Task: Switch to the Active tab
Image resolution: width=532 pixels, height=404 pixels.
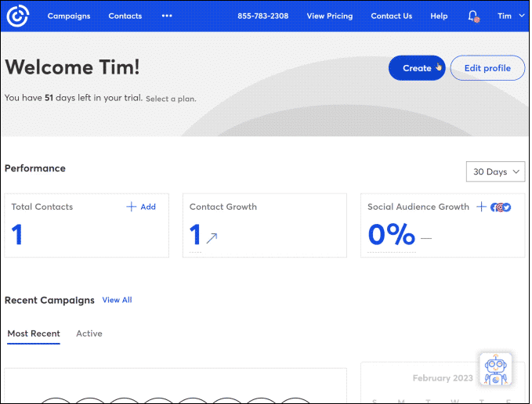Action: (89, 334)
